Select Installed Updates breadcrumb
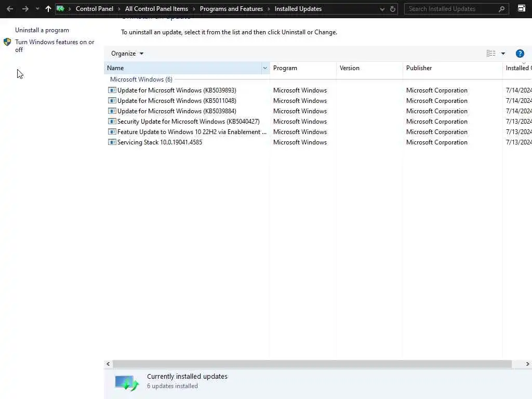Viewport: 532px width, 399px height. coord(298,9)
